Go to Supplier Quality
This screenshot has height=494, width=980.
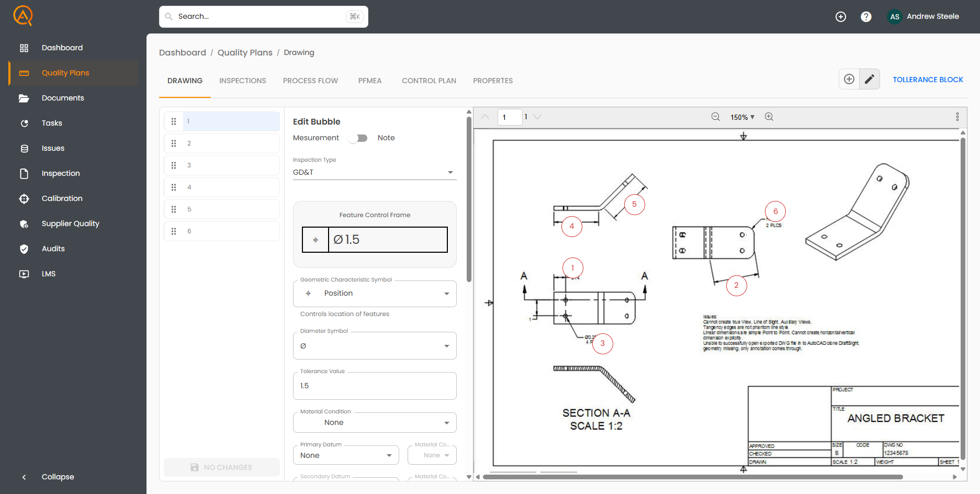[70, 223]
